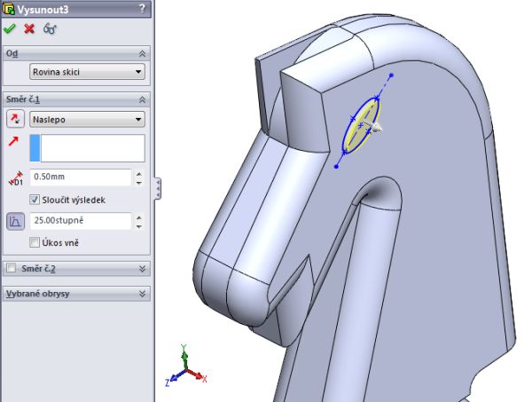This screenshot has height=402, width=532.
Task: Cancel the feature with red X
Action: pyautogui.click(x=29, y=29)
